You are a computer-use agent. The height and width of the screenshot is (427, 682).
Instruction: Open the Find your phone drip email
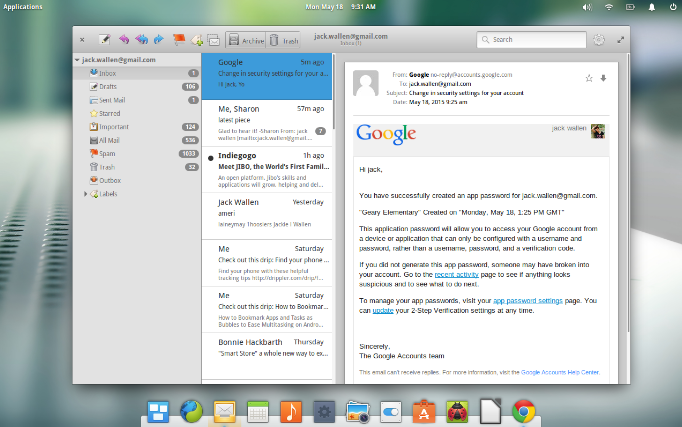[267, 263]
